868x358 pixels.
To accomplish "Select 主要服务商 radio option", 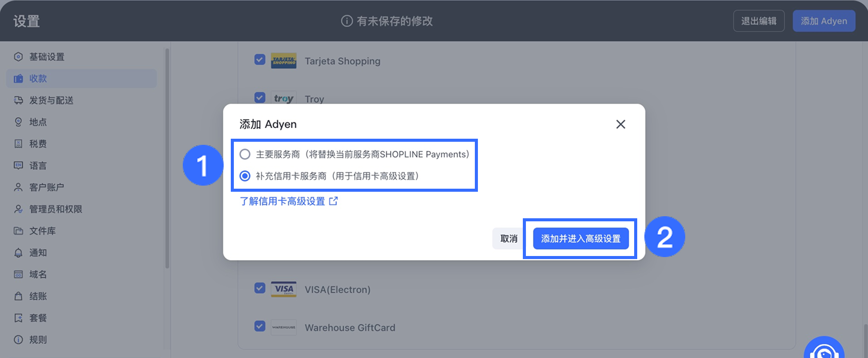I will pos(245,154).
